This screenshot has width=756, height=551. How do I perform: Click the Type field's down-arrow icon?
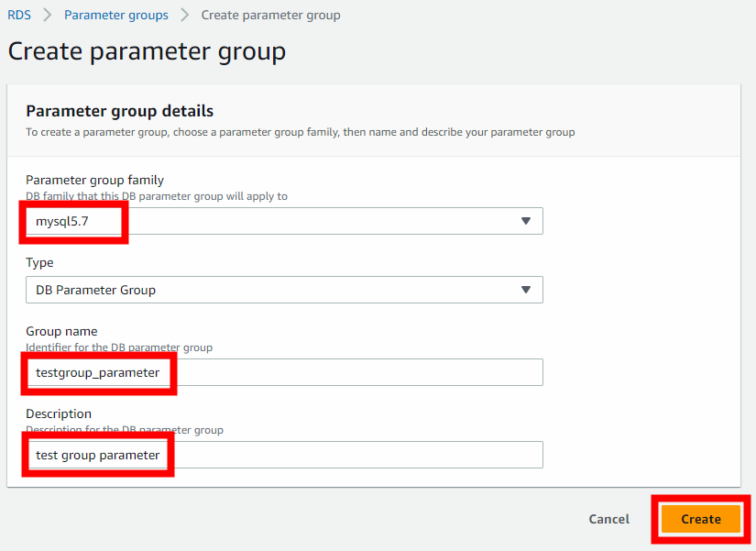click(526, 290)
